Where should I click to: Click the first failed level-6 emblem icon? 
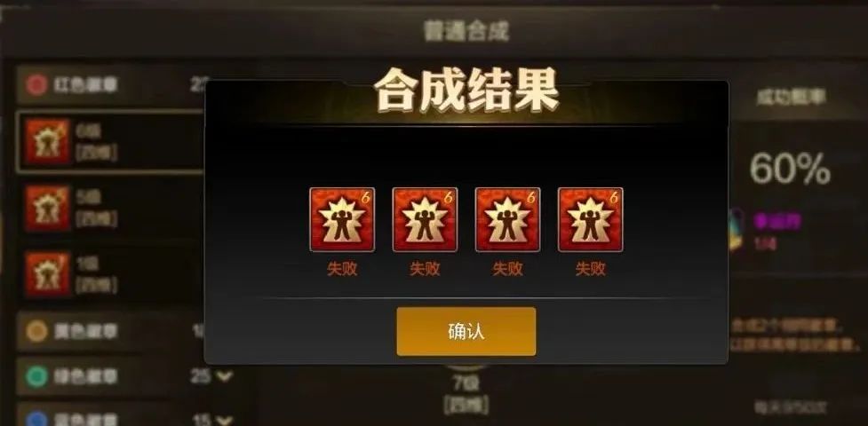point(342,219)
